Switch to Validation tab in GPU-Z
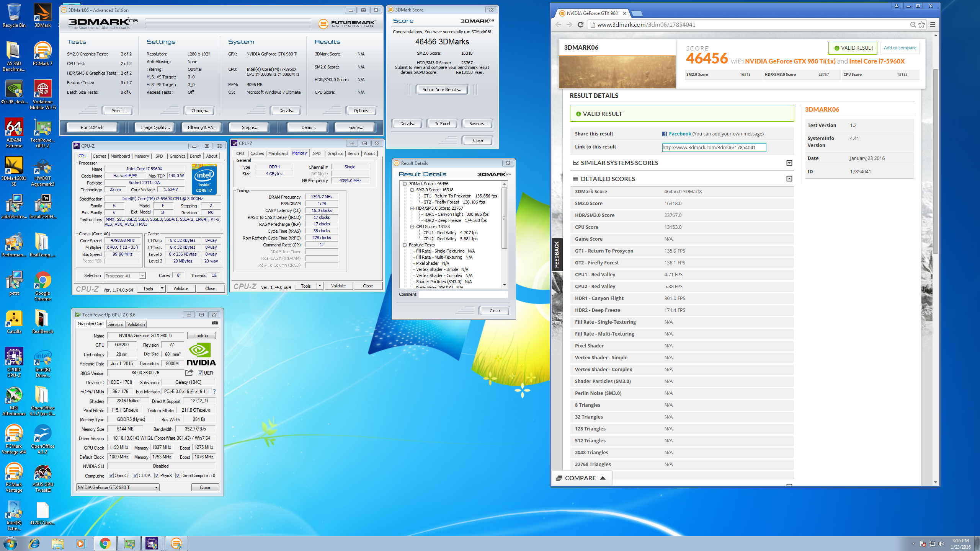Image resolution: width=980 pixels, height=551 pixels. coord(136,324)
